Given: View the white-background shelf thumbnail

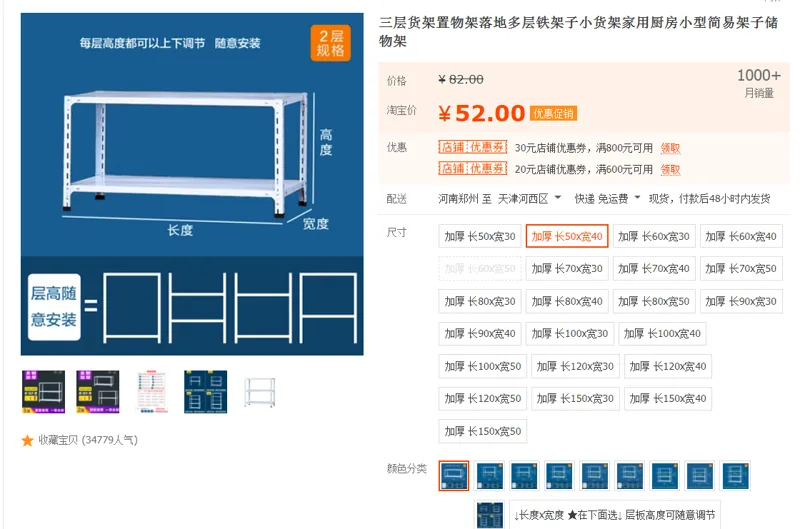Looking at the screenshot, I should tap(260, 392).
